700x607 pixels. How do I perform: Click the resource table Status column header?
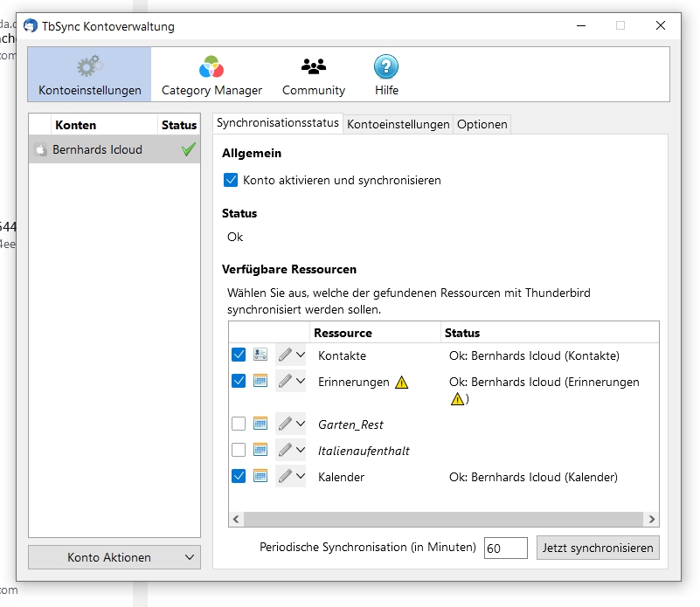550,333
